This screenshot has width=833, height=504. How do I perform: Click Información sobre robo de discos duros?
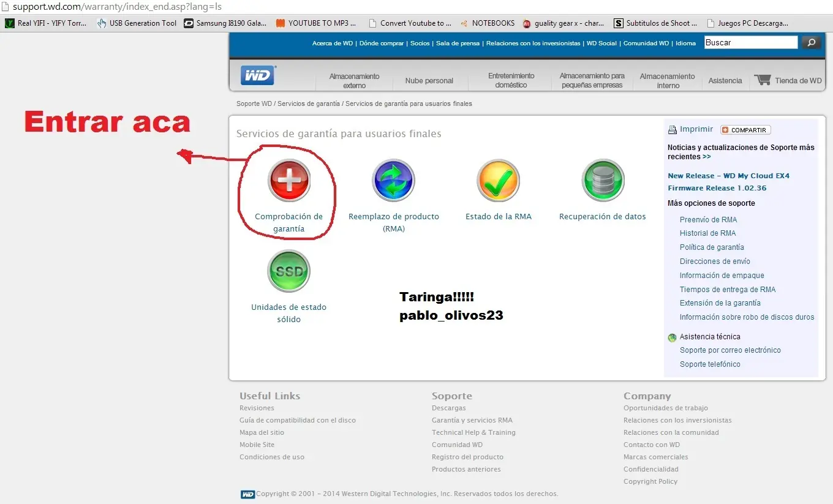pyautogui.click(x=747, y=317)
